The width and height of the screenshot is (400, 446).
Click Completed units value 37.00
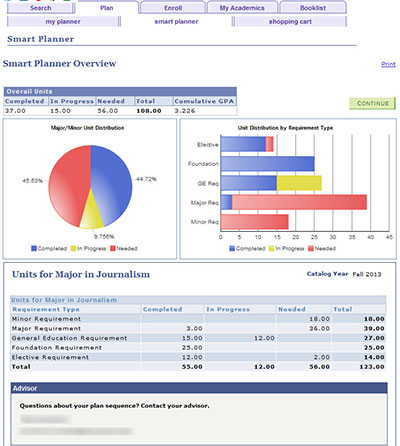pyautogui.click(x=15, y=111)
